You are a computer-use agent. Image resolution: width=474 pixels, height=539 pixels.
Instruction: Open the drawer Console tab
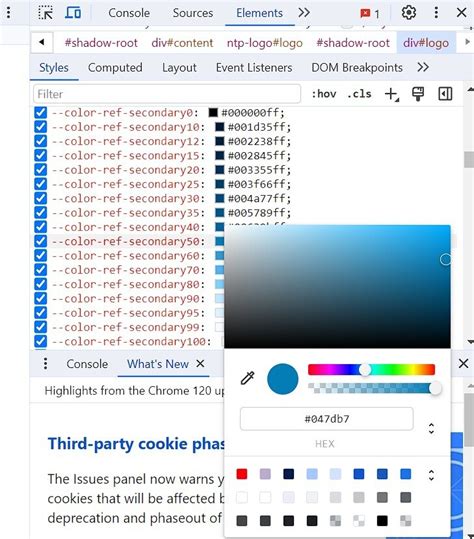click(x=87, y=364)
